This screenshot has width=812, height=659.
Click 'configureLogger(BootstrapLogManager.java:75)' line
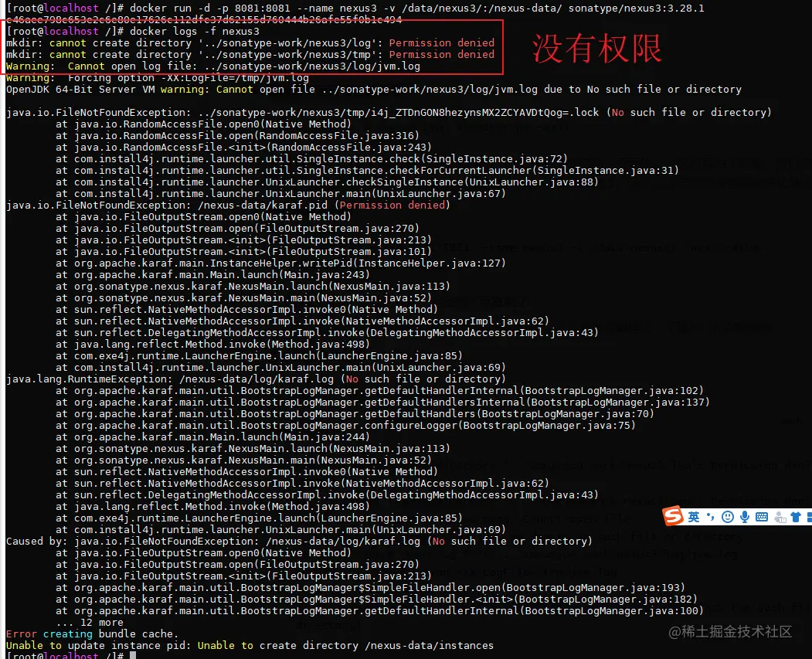(x=346, y=425)
